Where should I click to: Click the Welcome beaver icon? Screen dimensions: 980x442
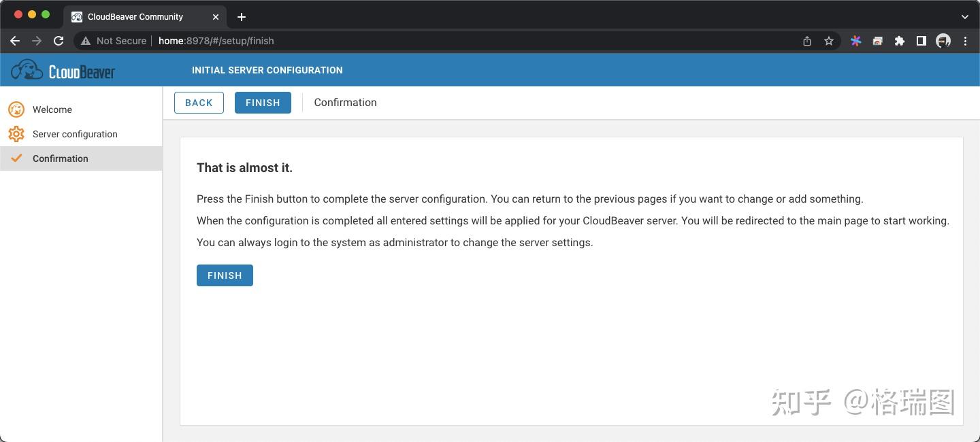click(16, 109)
